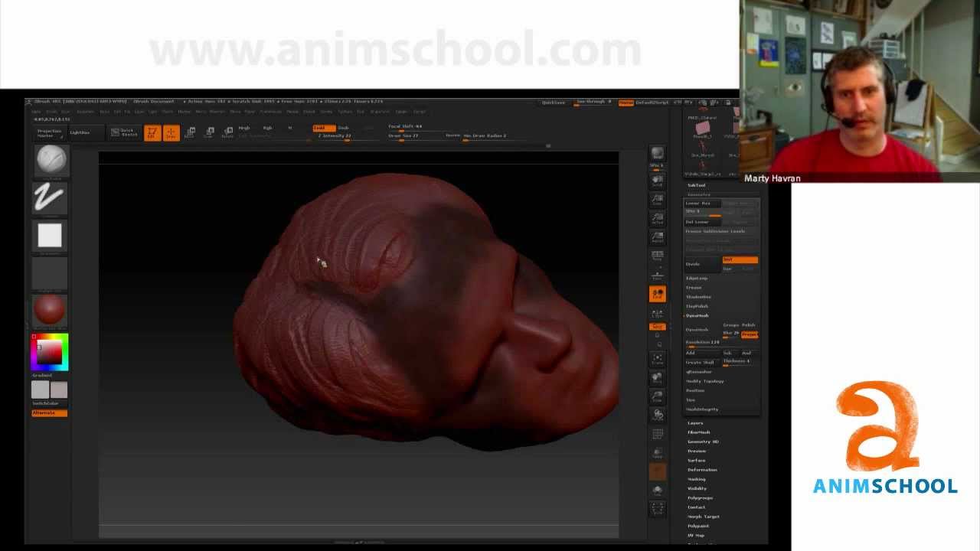Expand the EdgeLoop section
This screenshot has width=980, height=551.
(697, 279)
